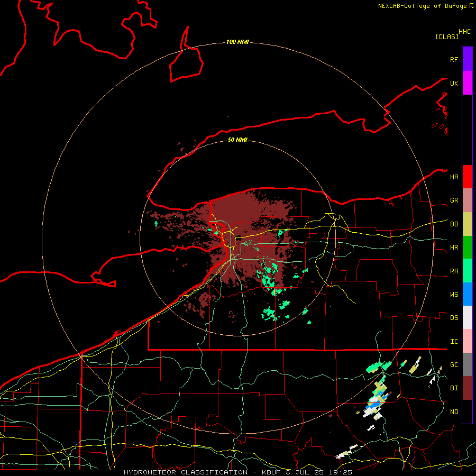Click the 'IC' legend label
This screenshot has width=476, height=476.
pyautogui.click(x=454, y=342)
